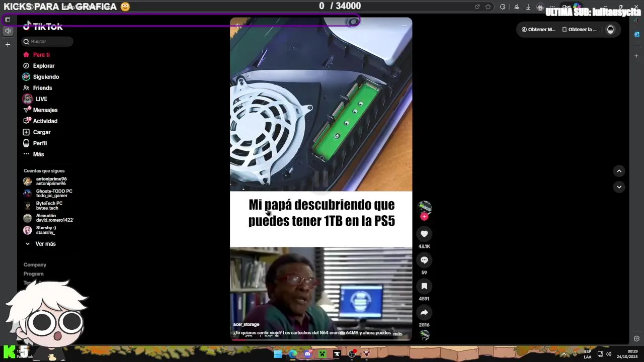Open the Perfil page

(35, 143)
